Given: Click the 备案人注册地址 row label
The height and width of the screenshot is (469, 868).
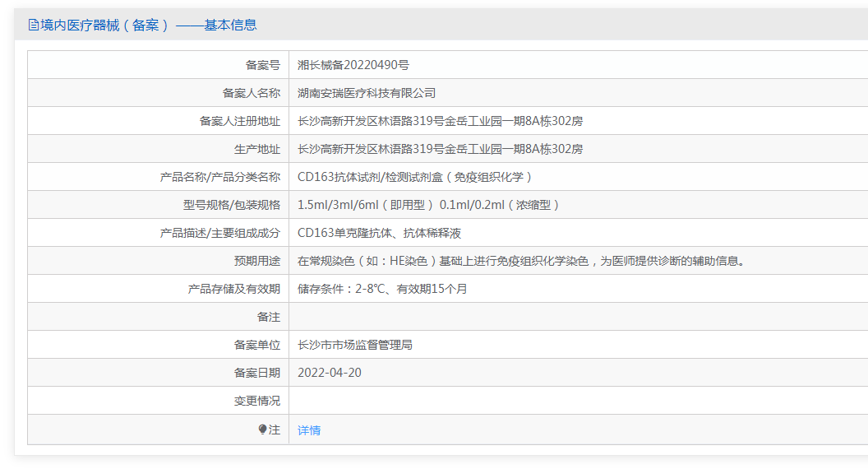Looking at the screenshot, I should tap(240, 121).
